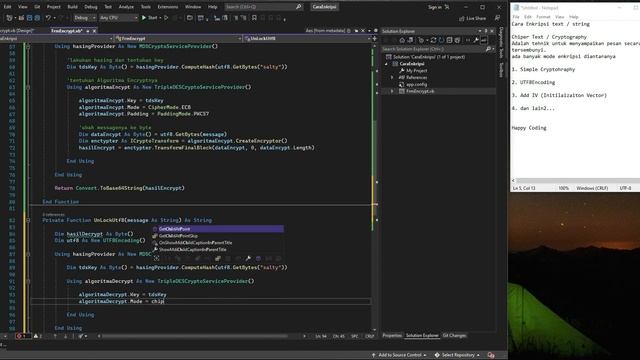Click split editor icon above vertical scrollbar
Viewport: 640px width, 360px height.
point(374,38)
